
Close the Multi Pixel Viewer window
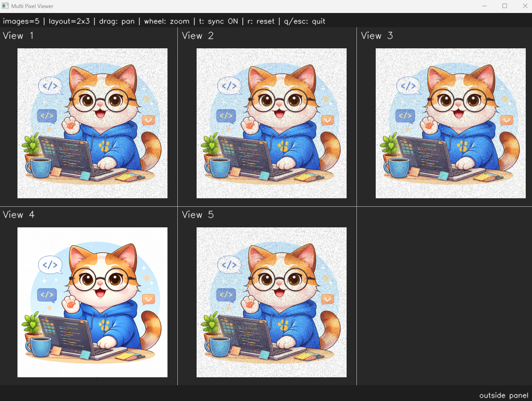524,6
